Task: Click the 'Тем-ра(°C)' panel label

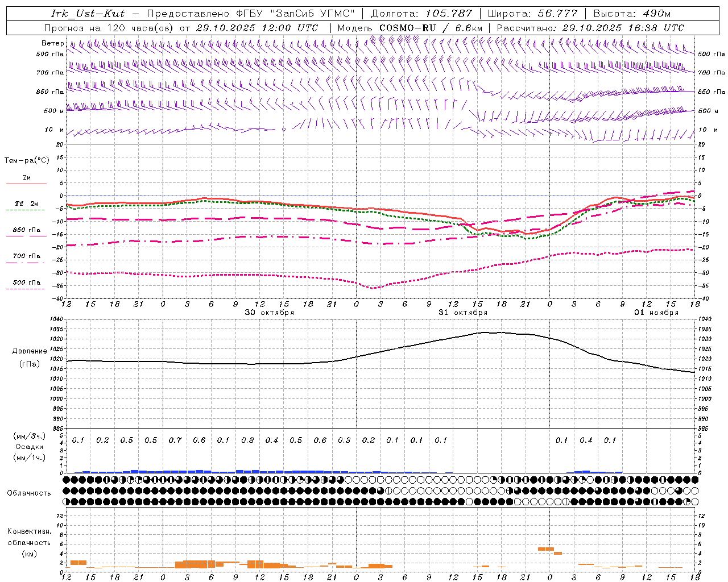Action: [27, 161]
